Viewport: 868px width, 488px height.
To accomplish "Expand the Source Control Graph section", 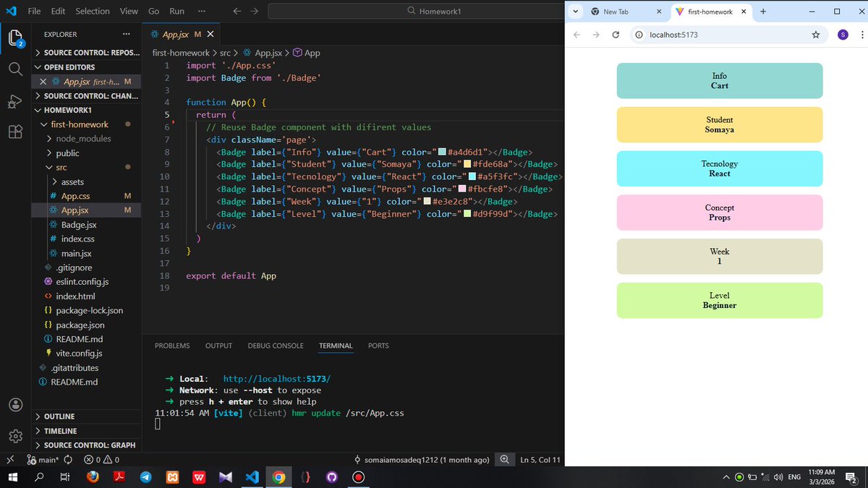I will click(x=87, y=445).
